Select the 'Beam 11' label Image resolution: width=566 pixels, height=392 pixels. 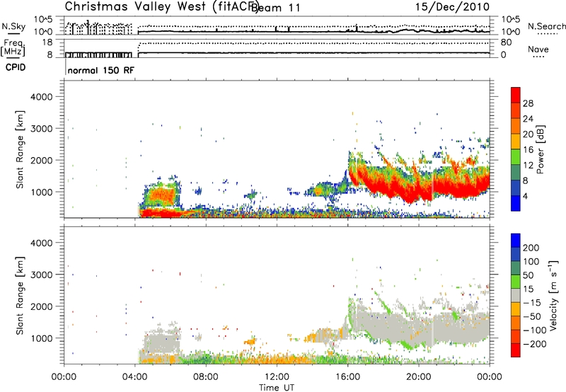click(x=275, y=8)
